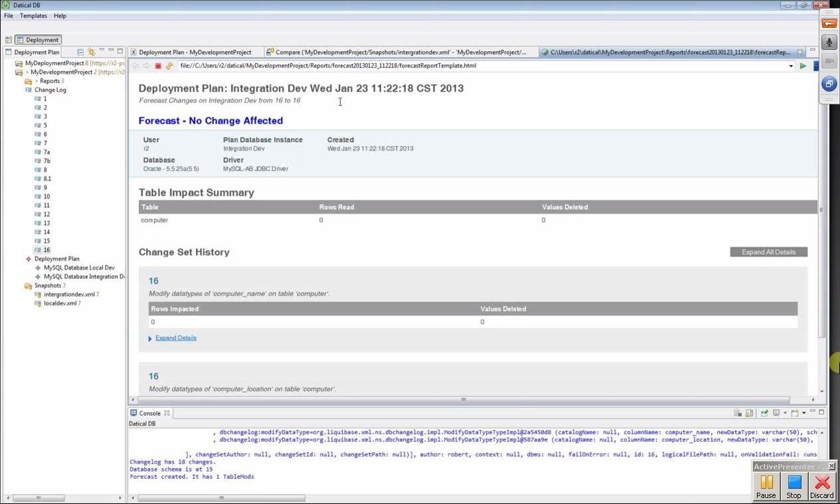Open the Deployment Plan panel view menu arrow
840x504 pixels.
click(x=102, y=51)
